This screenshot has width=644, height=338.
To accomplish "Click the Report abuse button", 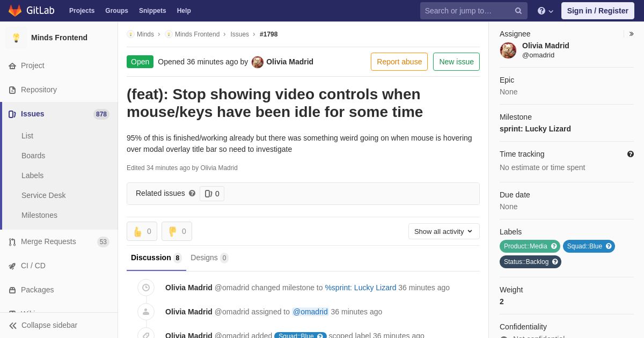I will 399,62.
